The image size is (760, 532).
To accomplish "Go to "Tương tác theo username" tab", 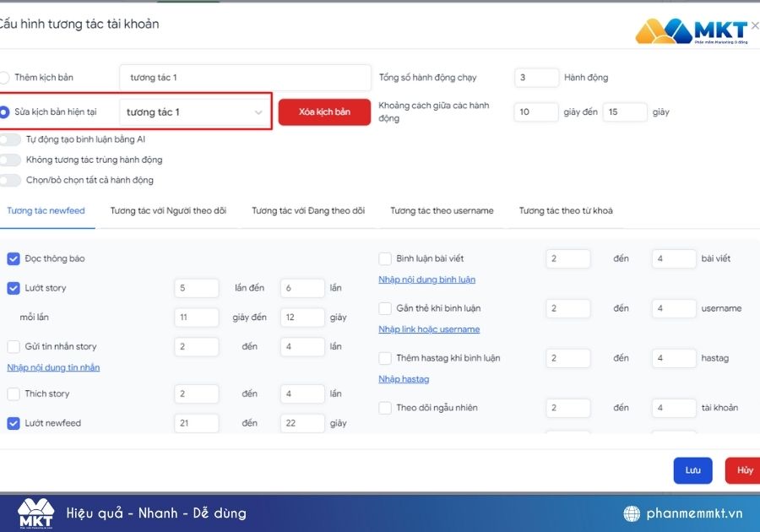I will click(x=442, y=211).
